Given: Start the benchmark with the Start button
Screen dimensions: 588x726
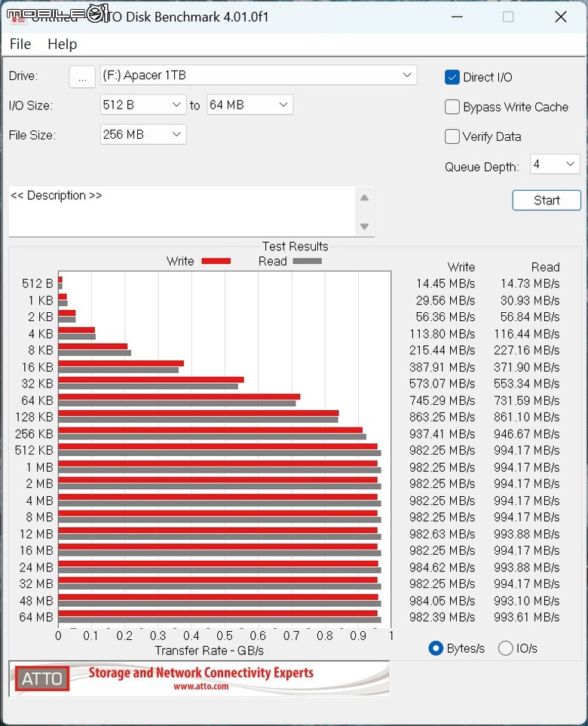Looking at the screenshot, I should pos(547,201).
